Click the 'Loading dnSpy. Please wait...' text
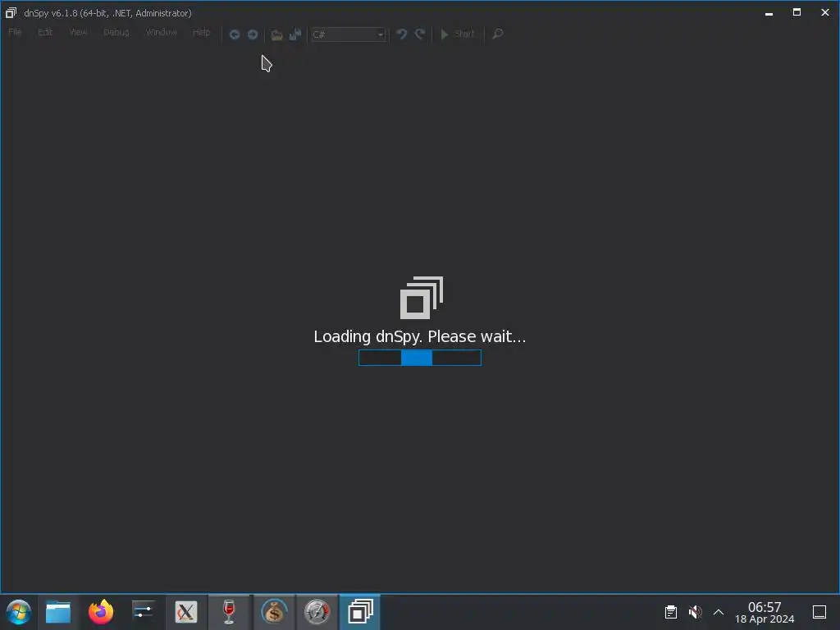 click(420, 336)
